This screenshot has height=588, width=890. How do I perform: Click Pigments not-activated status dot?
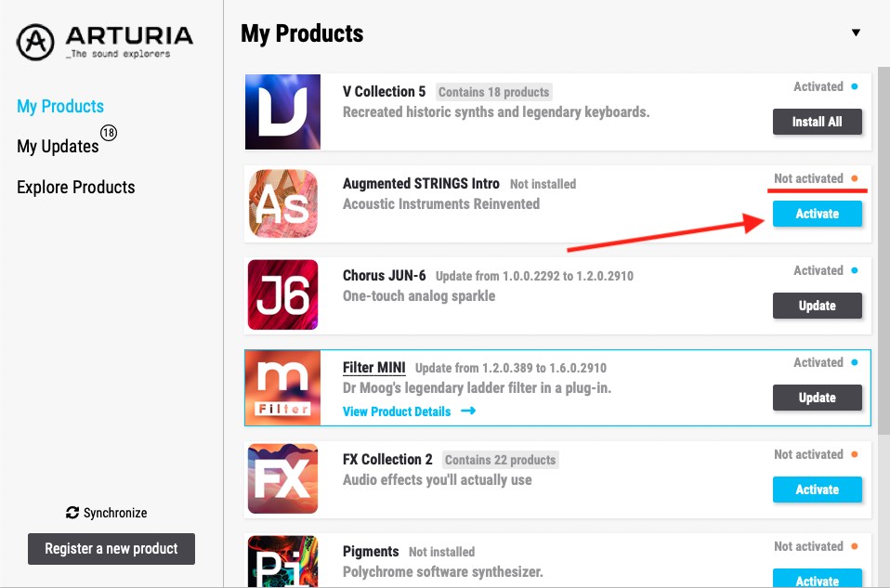click(x=855, y=546)
